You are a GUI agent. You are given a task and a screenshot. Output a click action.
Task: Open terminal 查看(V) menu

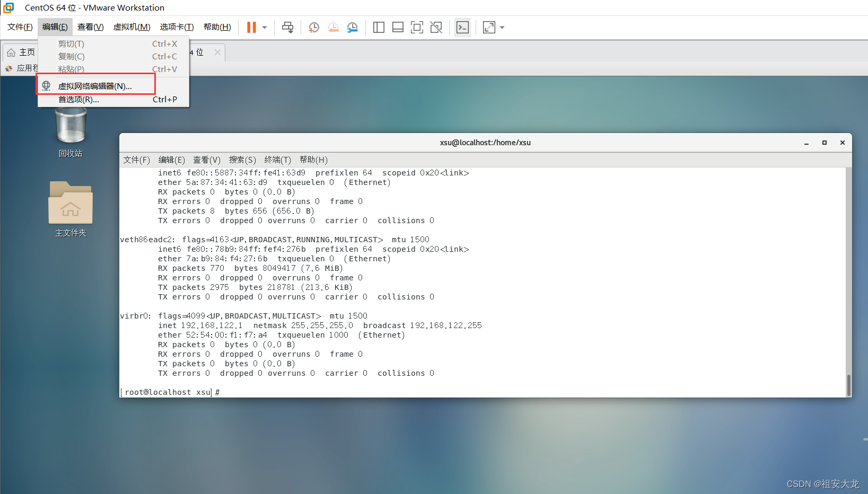coord(207,160)
